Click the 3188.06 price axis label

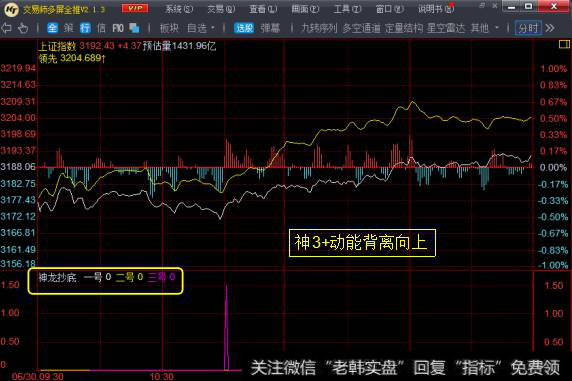pyautogui.click(x=18, y=167)
